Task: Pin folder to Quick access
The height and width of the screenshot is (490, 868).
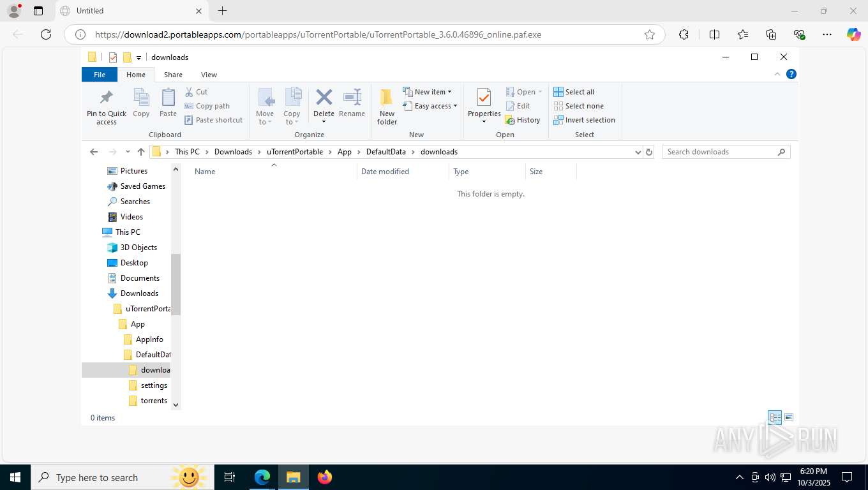Action: 107,107
